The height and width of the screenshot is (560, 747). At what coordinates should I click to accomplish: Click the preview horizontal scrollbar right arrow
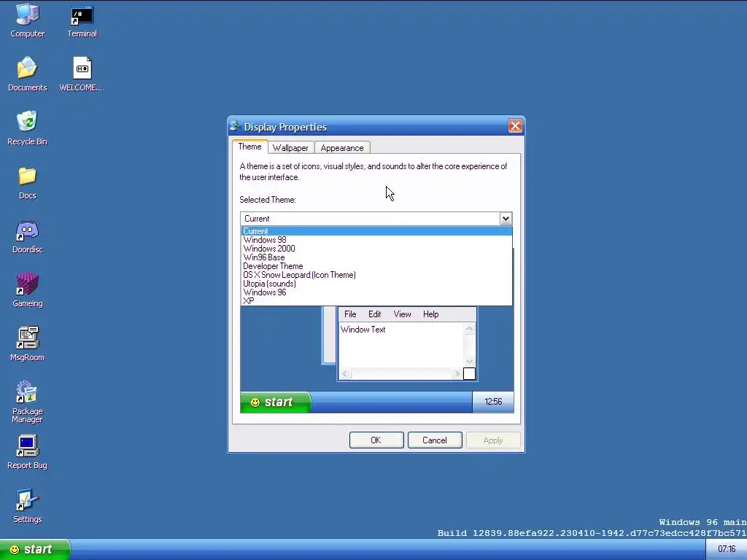pos(457,374)
